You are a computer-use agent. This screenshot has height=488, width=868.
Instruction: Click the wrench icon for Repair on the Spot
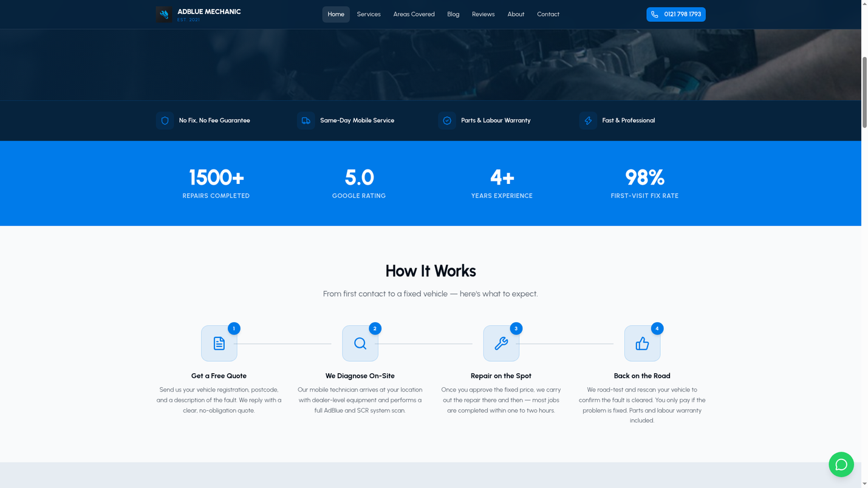pyautogui.click(x=501, y=344)
